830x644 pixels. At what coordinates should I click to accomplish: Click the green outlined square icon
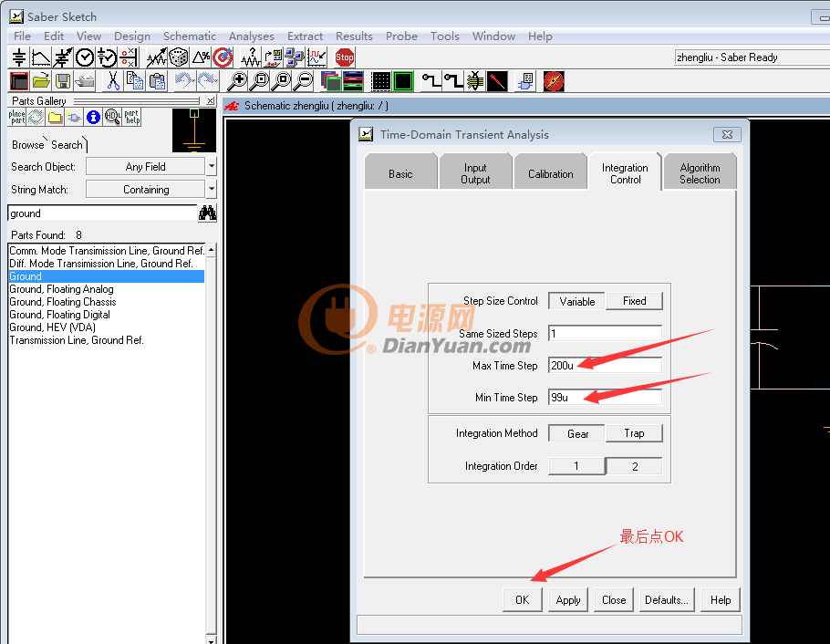click(x=403, y=81)
